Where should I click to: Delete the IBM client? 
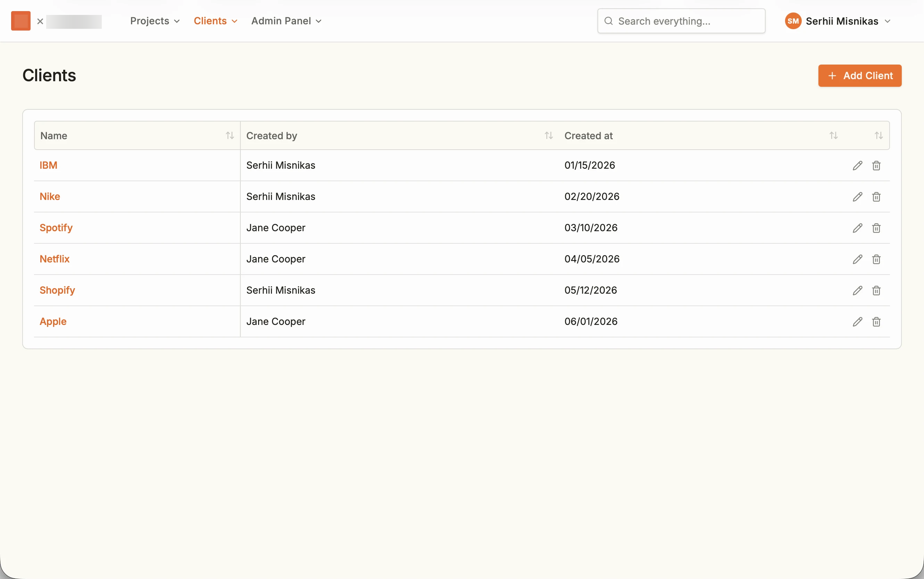click(x=876, y=166)
